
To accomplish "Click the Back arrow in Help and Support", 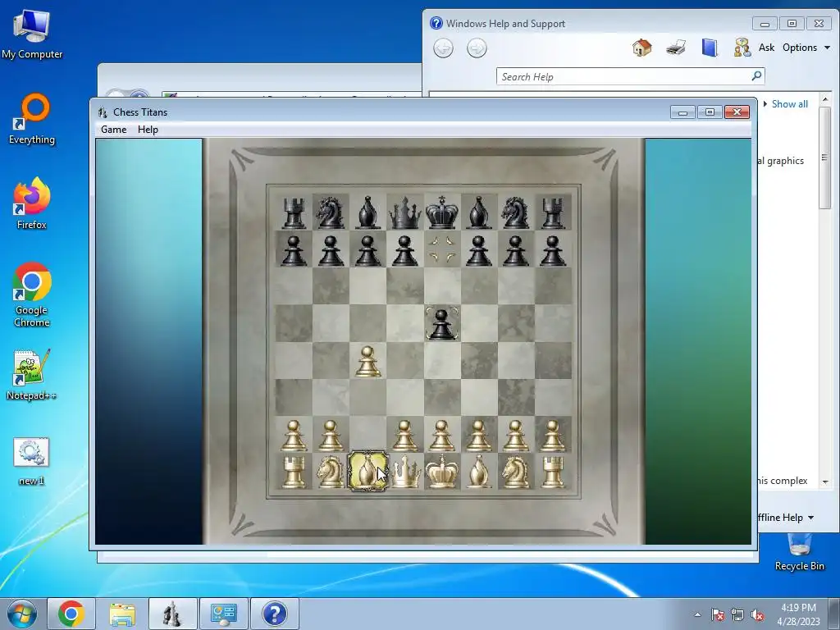I will [443, 48].
